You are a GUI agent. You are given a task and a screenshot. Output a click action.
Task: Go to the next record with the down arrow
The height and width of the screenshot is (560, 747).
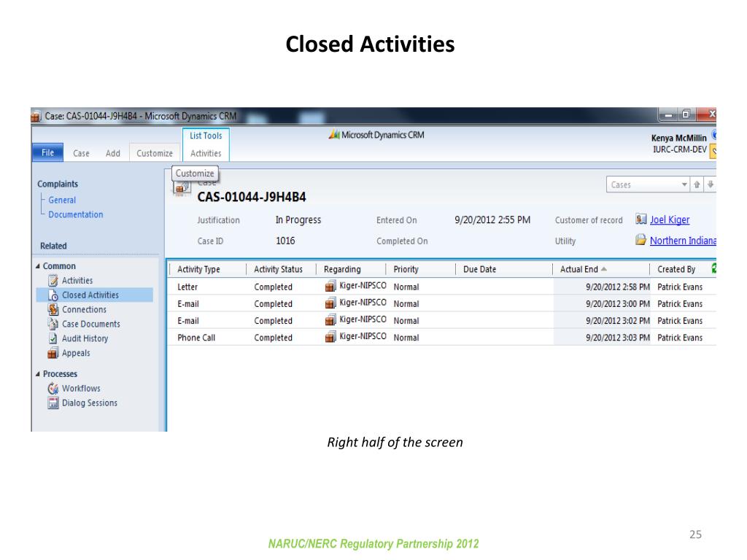[x=711, y=184]
